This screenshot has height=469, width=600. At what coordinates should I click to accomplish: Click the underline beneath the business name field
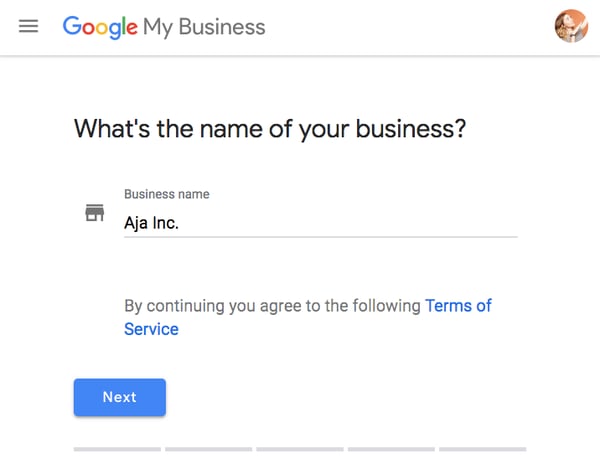(320, 237)
